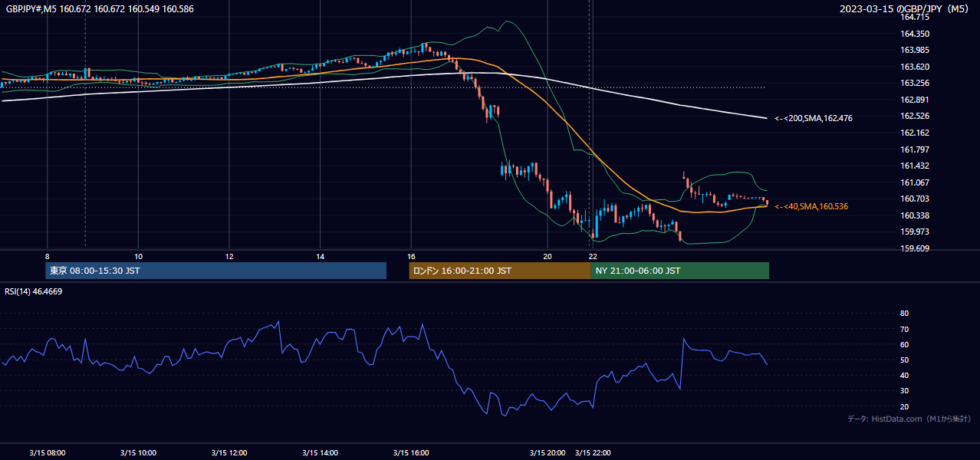Screen dimensions: 980x460
Task: Click the '3/15 14:00' bottom time label
Action: (320, 452)
